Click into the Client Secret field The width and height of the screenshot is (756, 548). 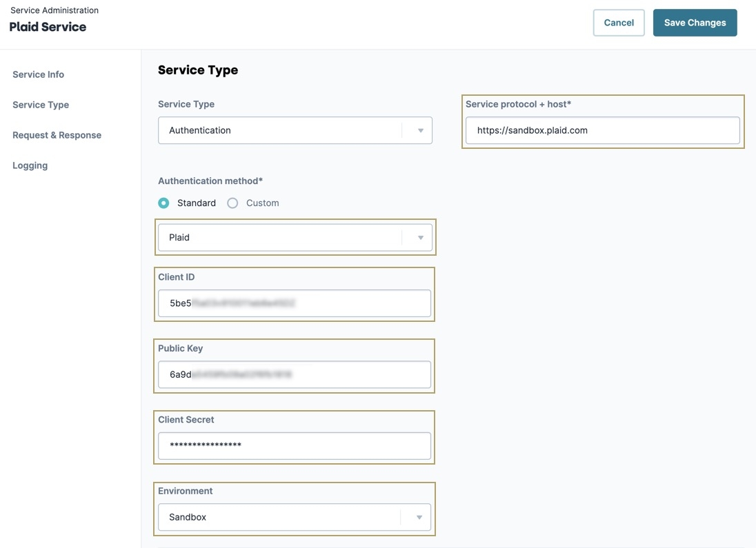[x=295, y=446]
